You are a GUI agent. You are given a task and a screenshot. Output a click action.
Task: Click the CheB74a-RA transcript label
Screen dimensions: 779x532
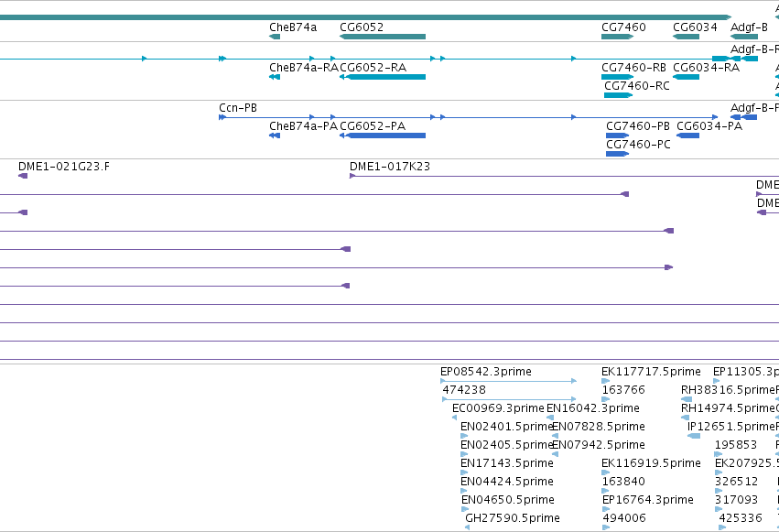pyautogui.click(x=304, y=68)
